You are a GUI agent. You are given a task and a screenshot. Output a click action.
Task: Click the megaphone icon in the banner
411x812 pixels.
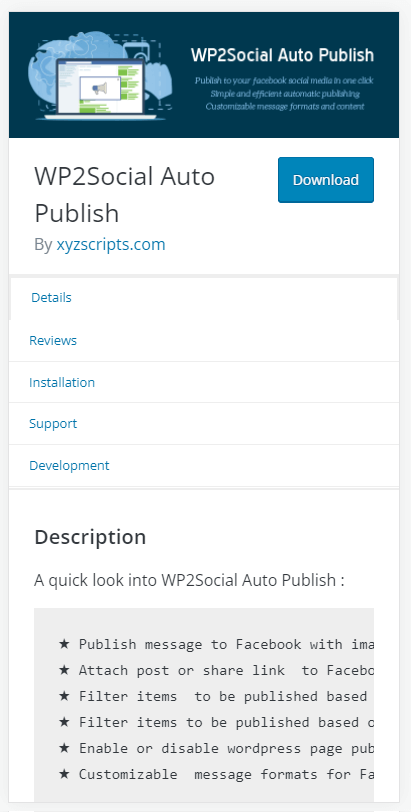point(99,89)
